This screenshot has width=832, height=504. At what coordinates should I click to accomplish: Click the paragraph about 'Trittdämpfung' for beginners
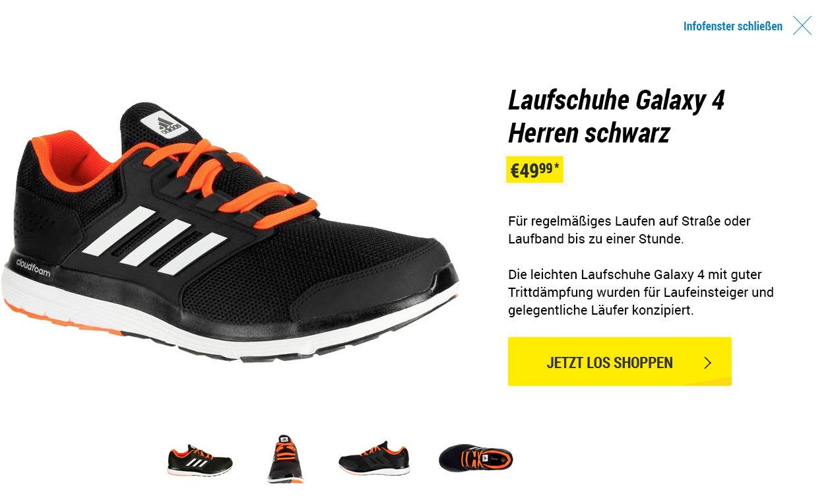coord(641,292)
